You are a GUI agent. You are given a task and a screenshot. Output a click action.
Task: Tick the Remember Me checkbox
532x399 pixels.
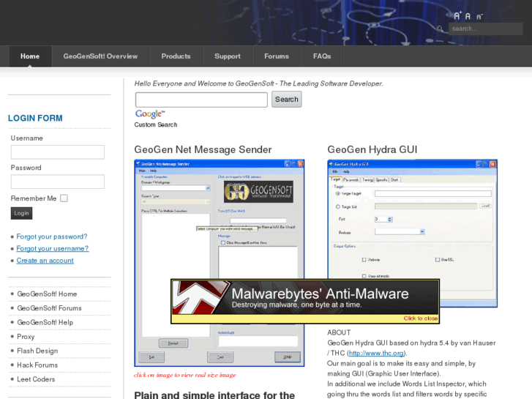64,198
